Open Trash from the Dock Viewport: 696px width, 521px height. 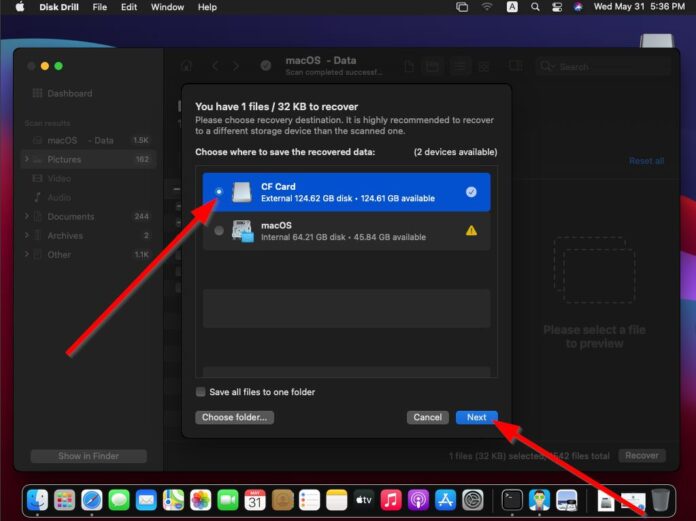[x=660, y=500]
